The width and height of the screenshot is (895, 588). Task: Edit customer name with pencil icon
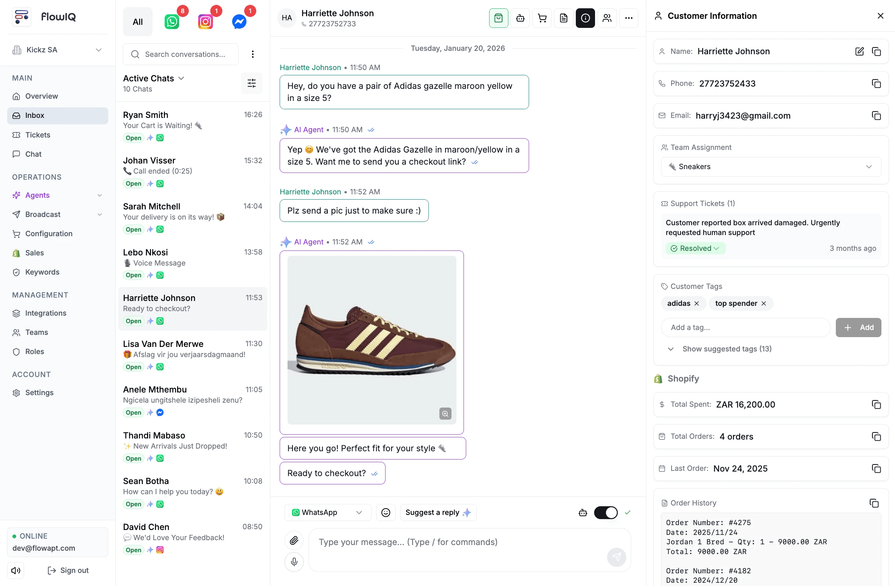tap(859, 51)
